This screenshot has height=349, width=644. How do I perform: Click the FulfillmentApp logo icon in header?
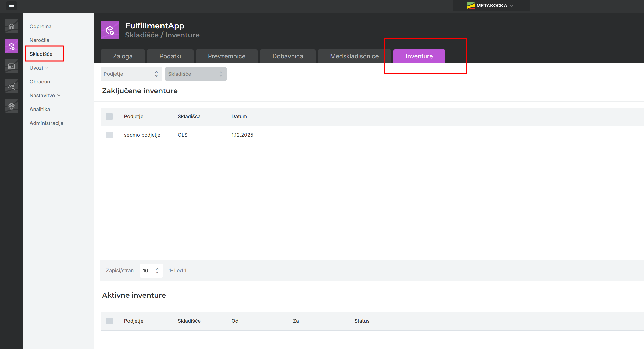click(x=110, y=30)
